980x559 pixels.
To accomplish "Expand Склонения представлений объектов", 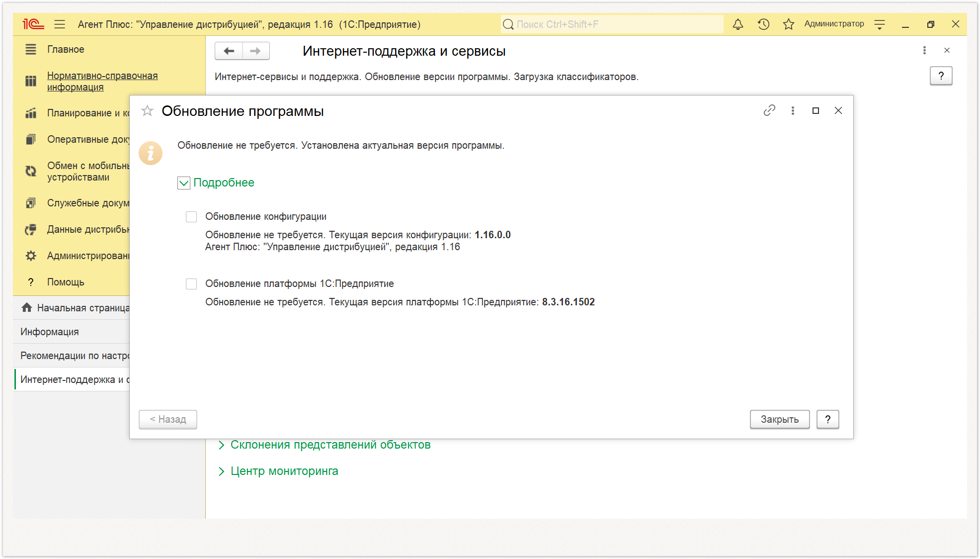I will click(x=222, y=445).
